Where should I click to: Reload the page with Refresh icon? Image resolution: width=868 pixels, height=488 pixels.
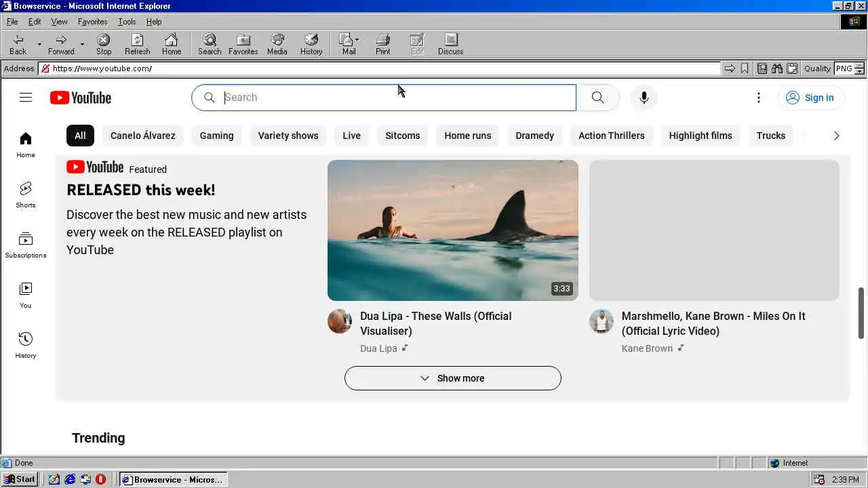point(138,45)
